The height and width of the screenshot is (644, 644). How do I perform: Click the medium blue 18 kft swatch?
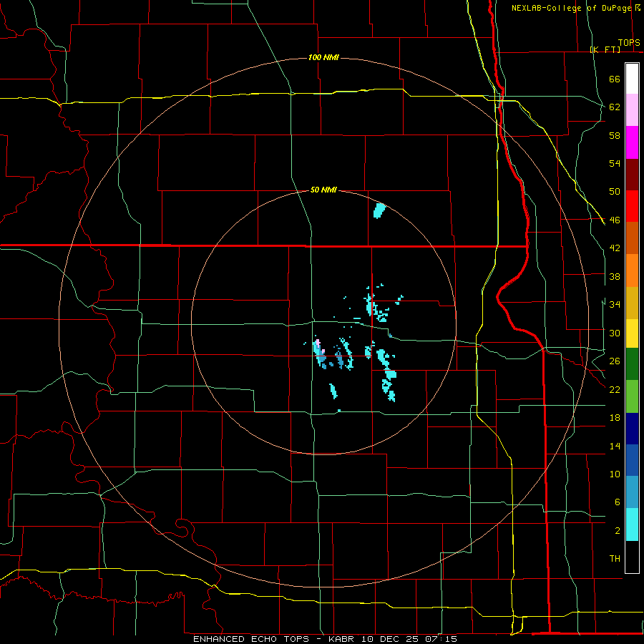pos(632,460)
